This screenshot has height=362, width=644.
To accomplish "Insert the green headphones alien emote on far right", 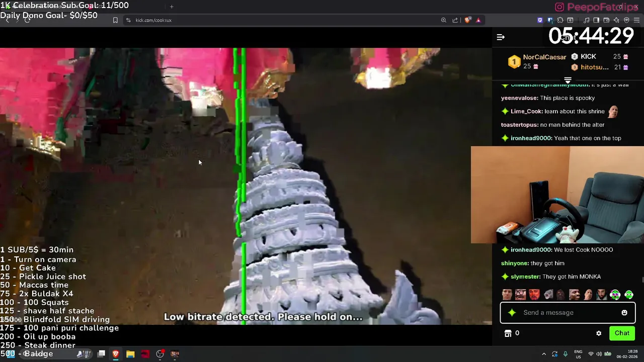I will click(x=629, y=295).
